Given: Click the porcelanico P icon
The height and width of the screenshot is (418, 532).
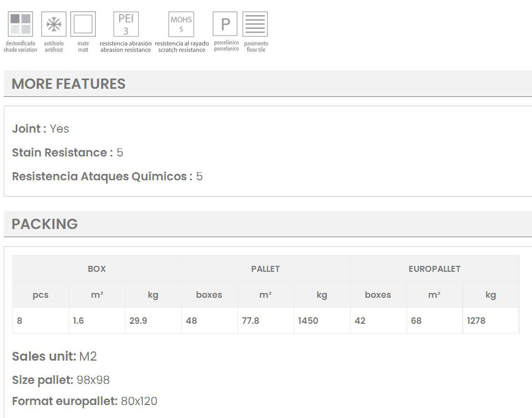Looking at the screenshot, I should (x=226, y=24).
